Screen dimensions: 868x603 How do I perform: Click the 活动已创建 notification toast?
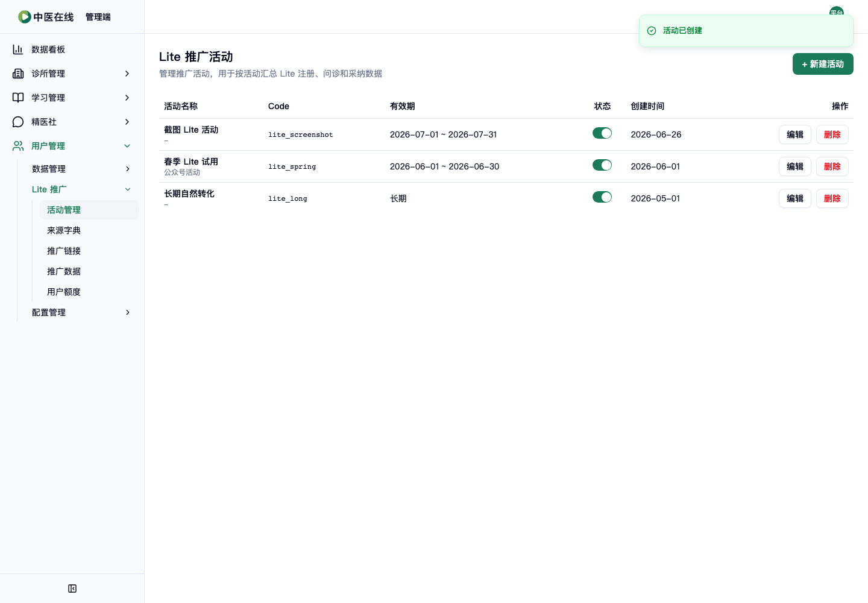[x=746, y=31]
